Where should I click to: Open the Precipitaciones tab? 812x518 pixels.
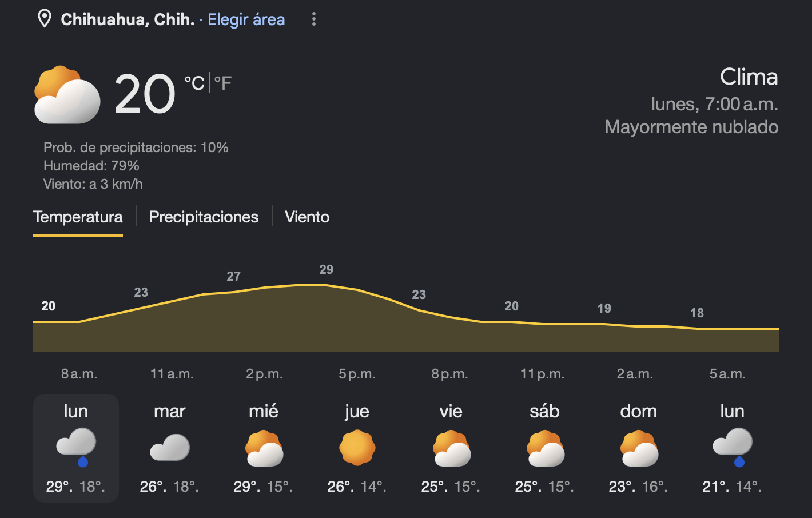coord(204,217)
